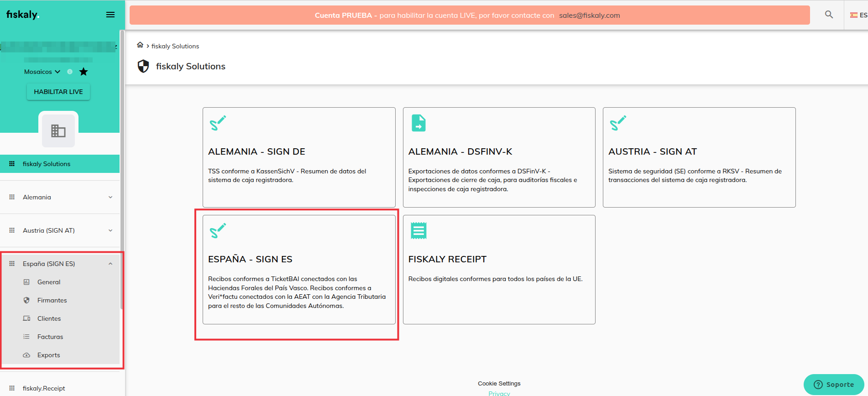Click the grid icon next to Alemania

pyautogui.click(x=12, y=197)
